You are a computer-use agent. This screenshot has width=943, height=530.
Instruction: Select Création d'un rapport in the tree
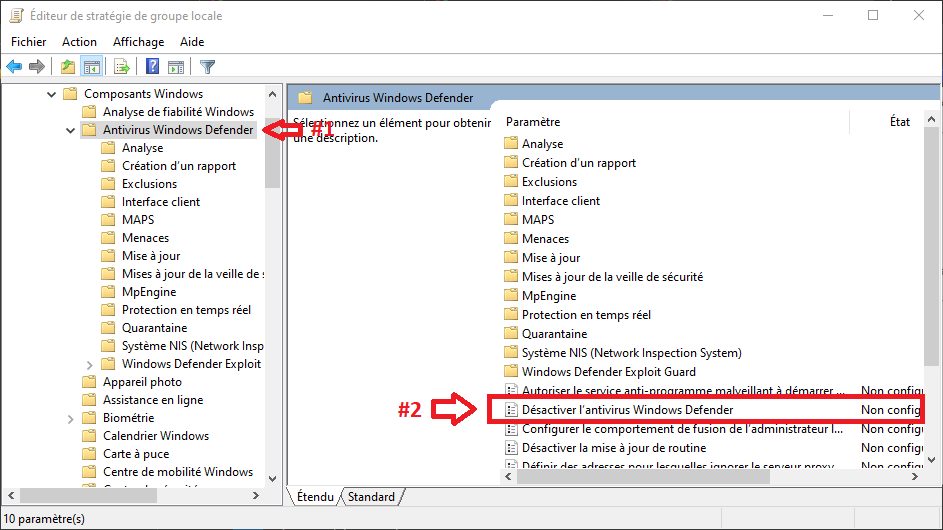[x=179, y=165]
